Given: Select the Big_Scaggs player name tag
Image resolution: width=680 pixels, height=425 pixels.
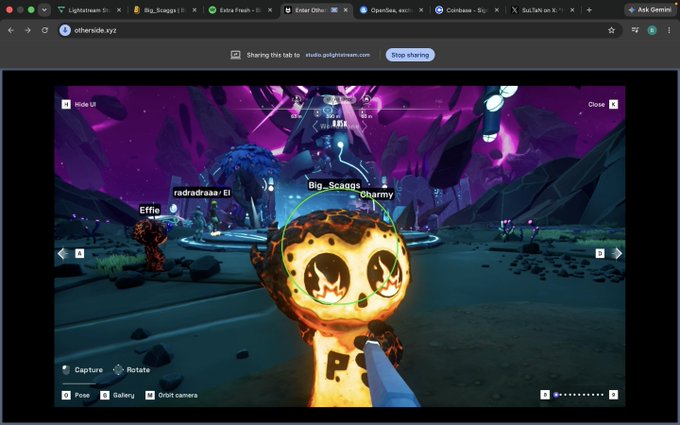Looking at the screenshot, I should click(334, 185).
